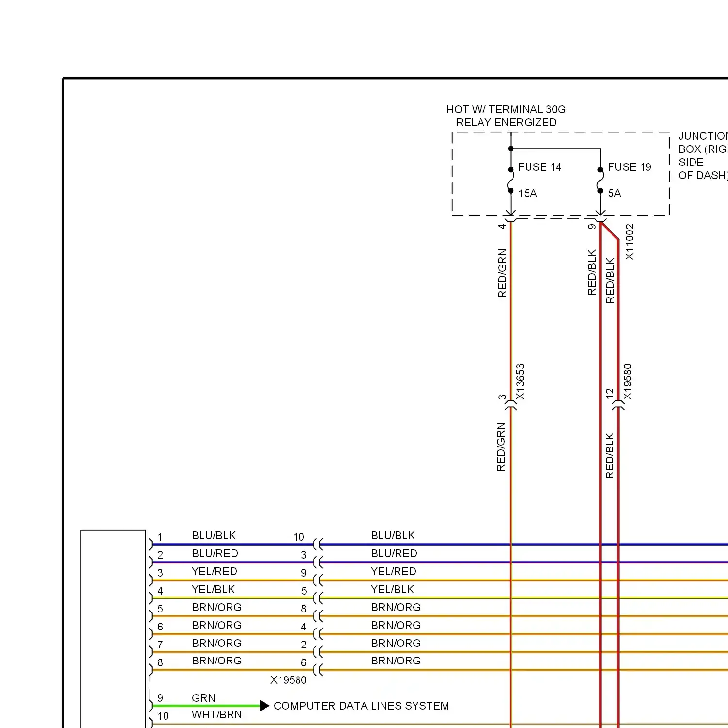The image size is (728, 728).
Task: Click the "BRN/ORG" label at pin 6
Action: (x=216, y=625)
